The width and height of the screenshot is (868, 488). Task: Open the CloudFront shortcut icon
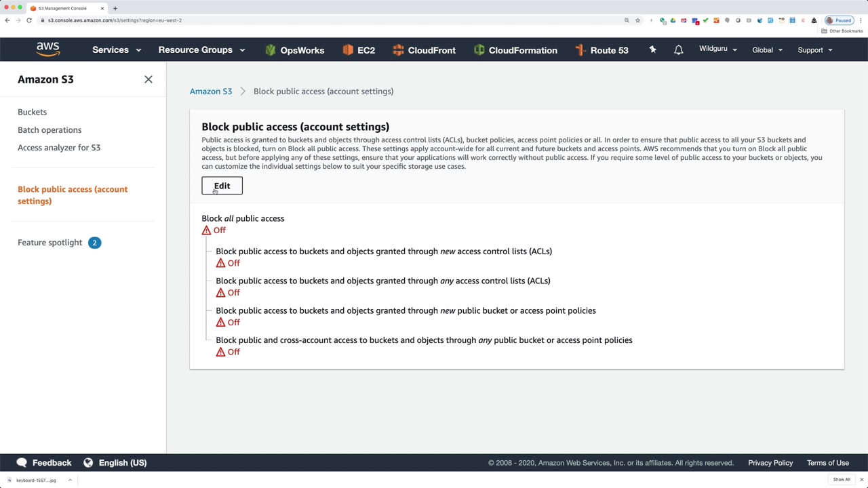[398, 50]
